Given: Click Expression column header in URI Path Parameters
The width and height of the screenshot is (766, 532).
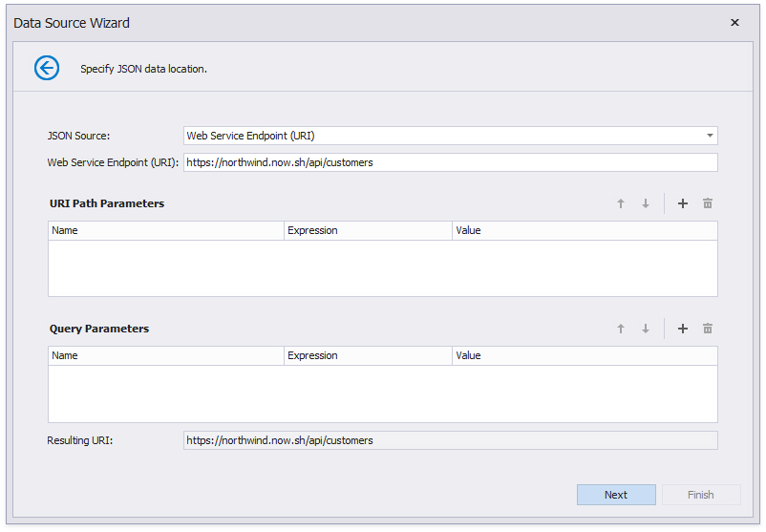Looking at the screenshot, I should [368, 230].
